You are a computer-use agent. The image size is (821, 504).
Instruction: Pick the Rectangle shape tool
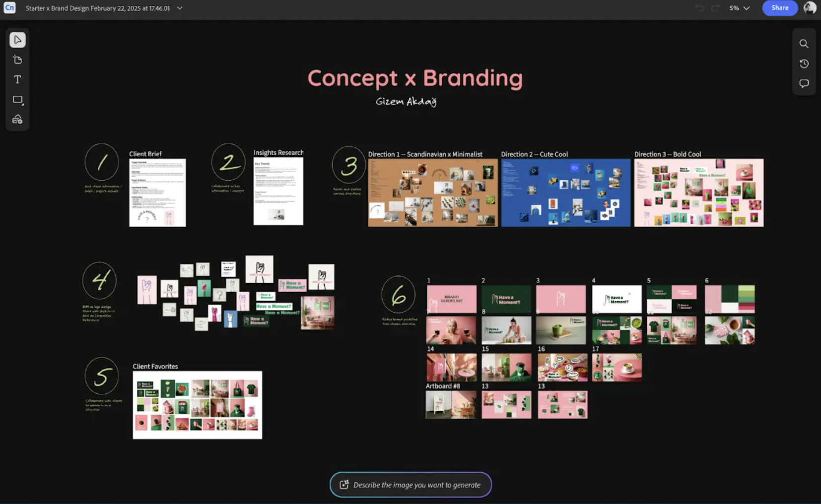17,100
